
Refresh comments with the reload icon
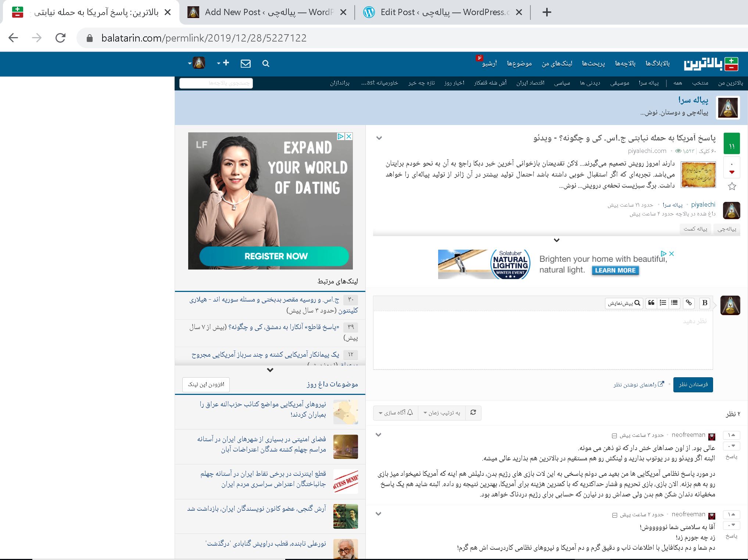tap(473, 413)
